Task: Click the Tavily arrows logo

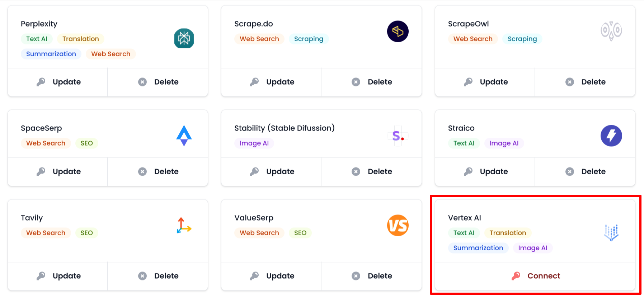Action: pos(184,226)
